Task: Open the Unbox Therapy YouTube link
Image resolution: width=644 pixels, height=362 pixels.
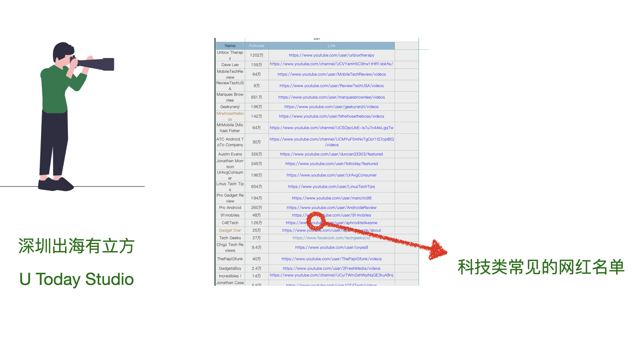Action: (x=331, y=55)
